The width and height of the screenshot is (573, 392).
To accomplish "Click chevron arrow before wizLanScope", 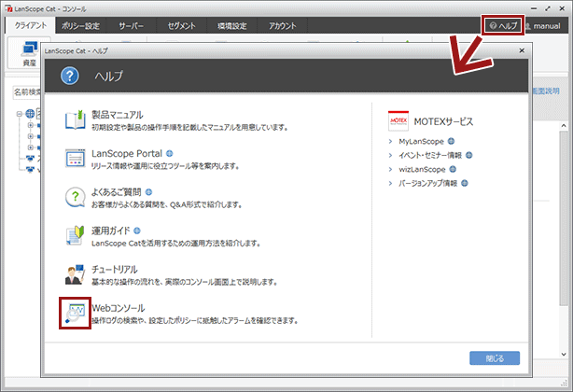I will click(391, 169).
